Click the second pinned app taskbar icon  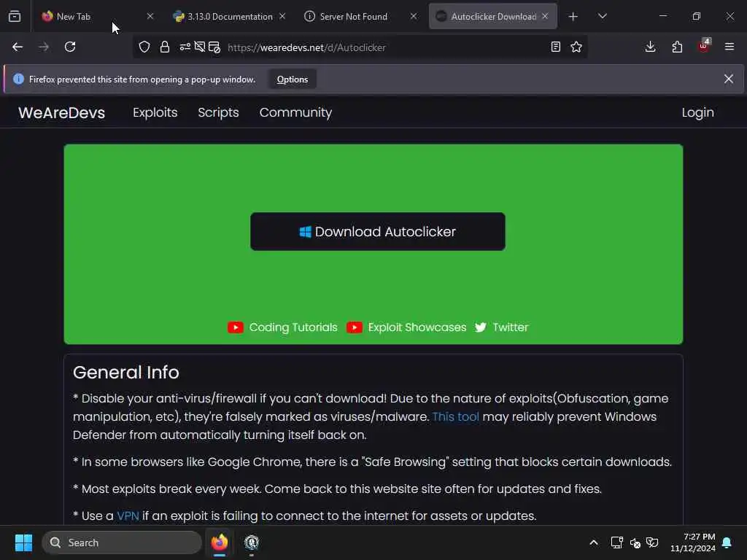click(252, 542)
